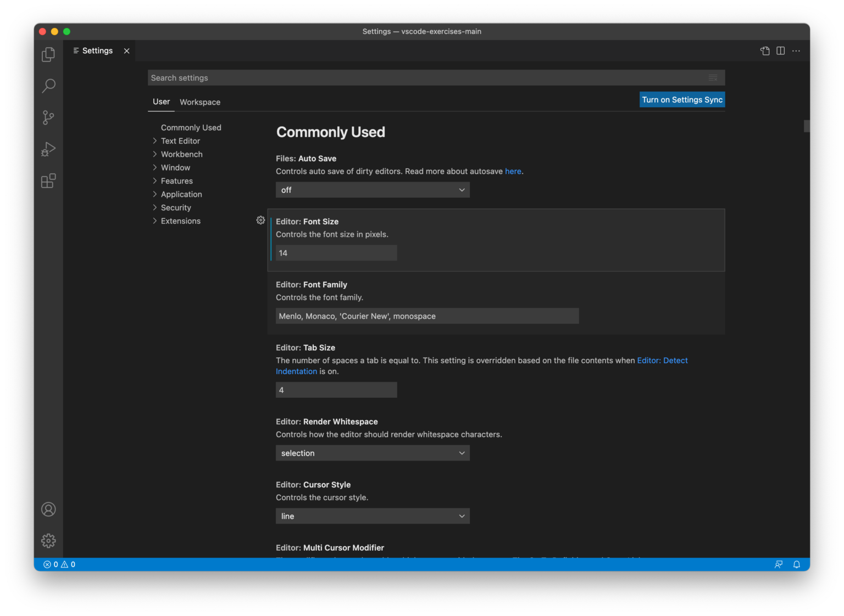
Task: Click the Editor: Render Whitespace title
Action: click(327, 422)
